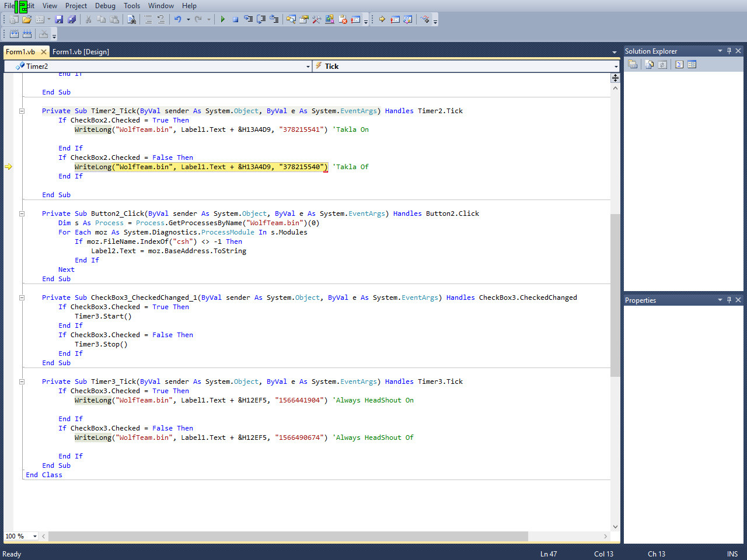The image size is (747, 560).
Task: Click the Step Over icon
Action: (261, 19)
